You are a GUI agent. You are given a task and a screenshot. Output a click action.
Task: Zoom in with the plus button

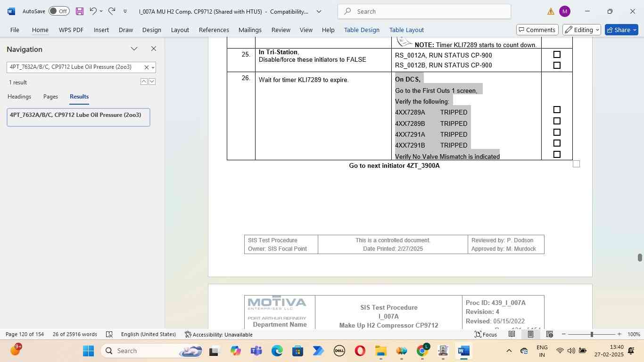(619, 334)
